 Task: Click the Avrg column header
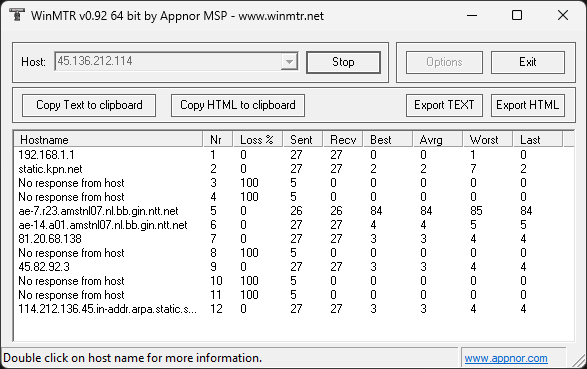(x=438, y=140)
